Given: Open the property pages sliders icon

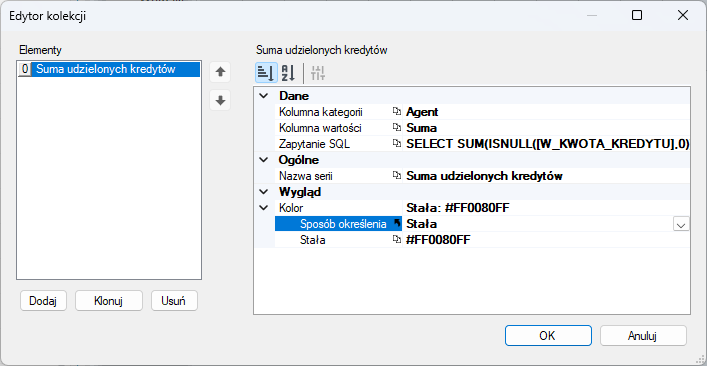Looking at the screenshot, I should point(318,73).
